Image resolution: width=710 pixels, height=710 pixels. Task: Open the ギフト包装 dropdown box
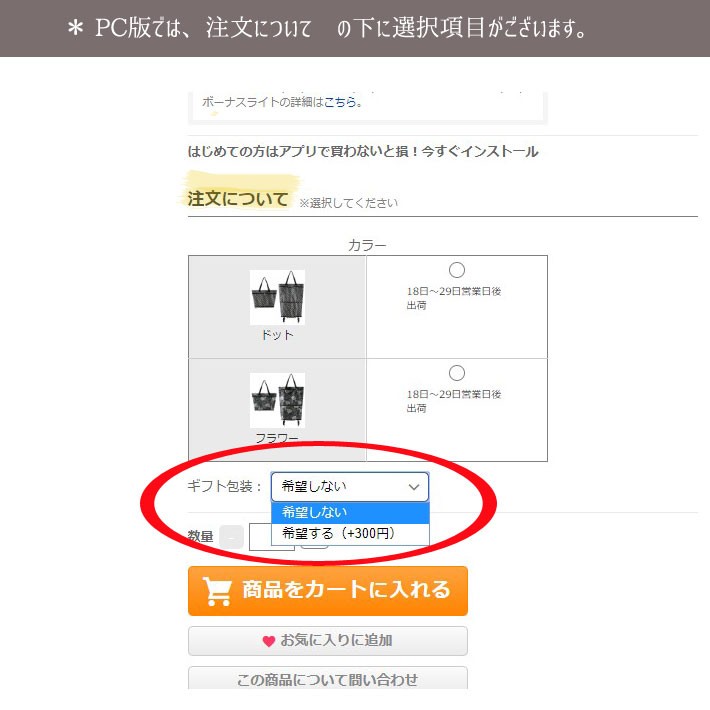tap(349, 487)
